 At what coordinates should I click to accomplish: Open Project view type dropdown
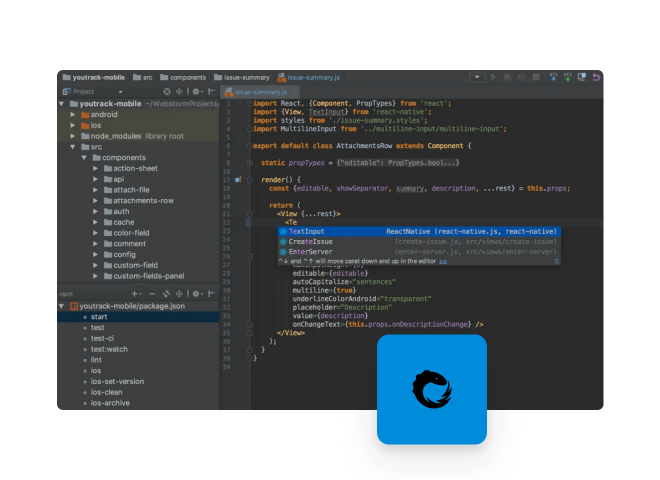120,92
